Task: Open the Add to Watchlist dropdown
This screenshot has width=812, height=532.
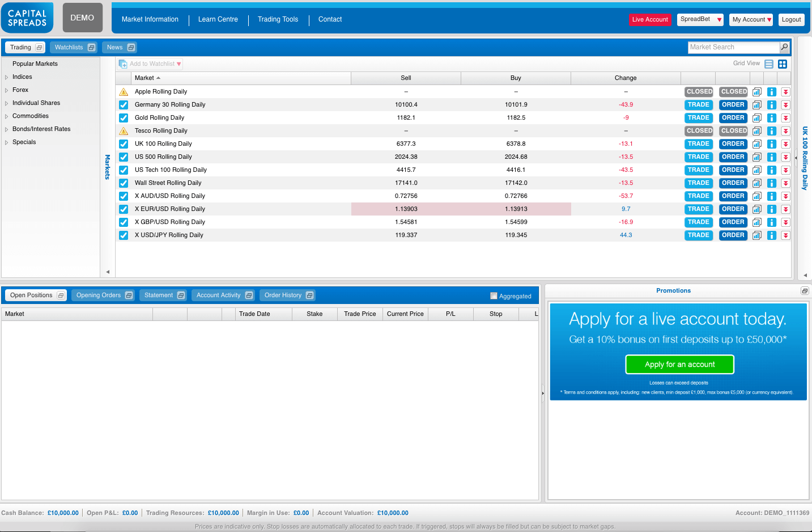Action: (151, 64)
